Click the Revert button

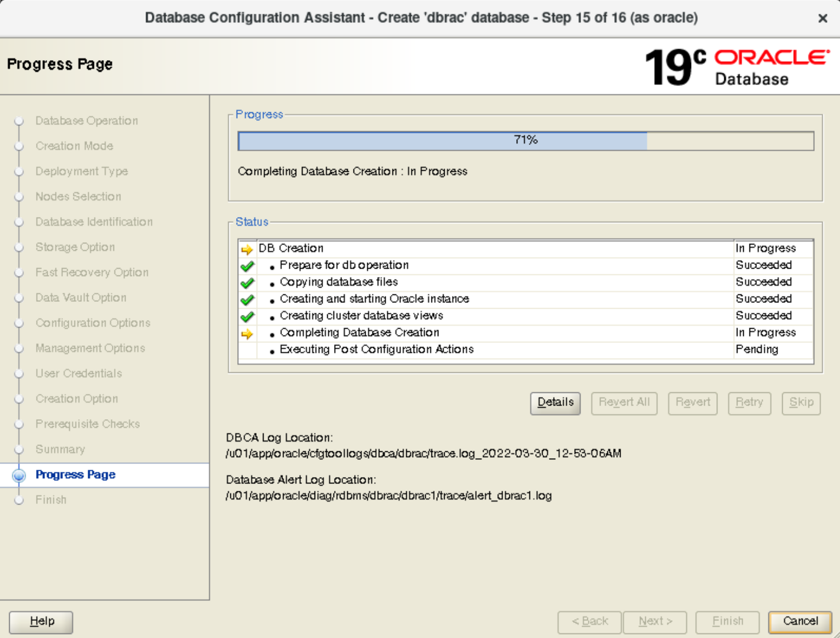(693, 403)
